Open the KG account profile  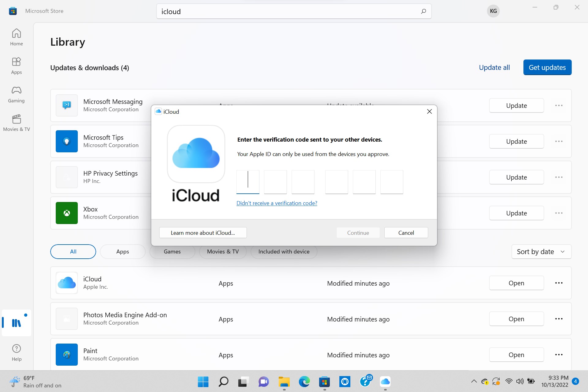click(493, 11)
